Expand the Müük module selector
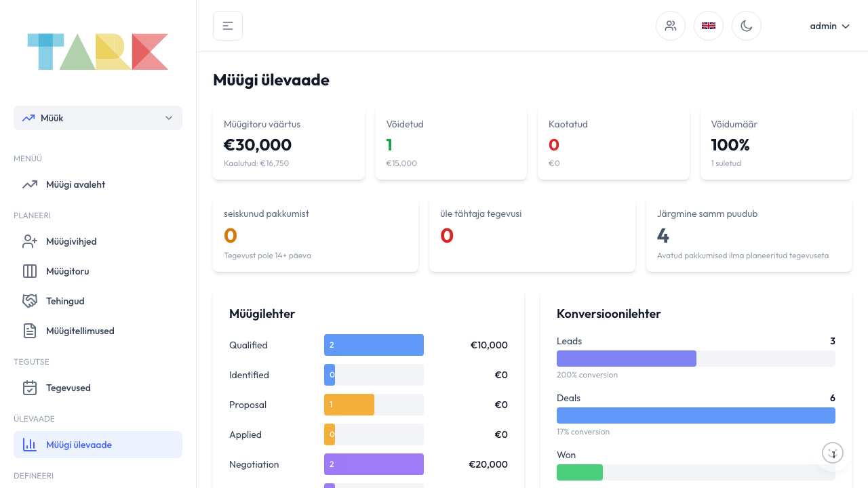This screenshot has height=488, width=868. 98,118
